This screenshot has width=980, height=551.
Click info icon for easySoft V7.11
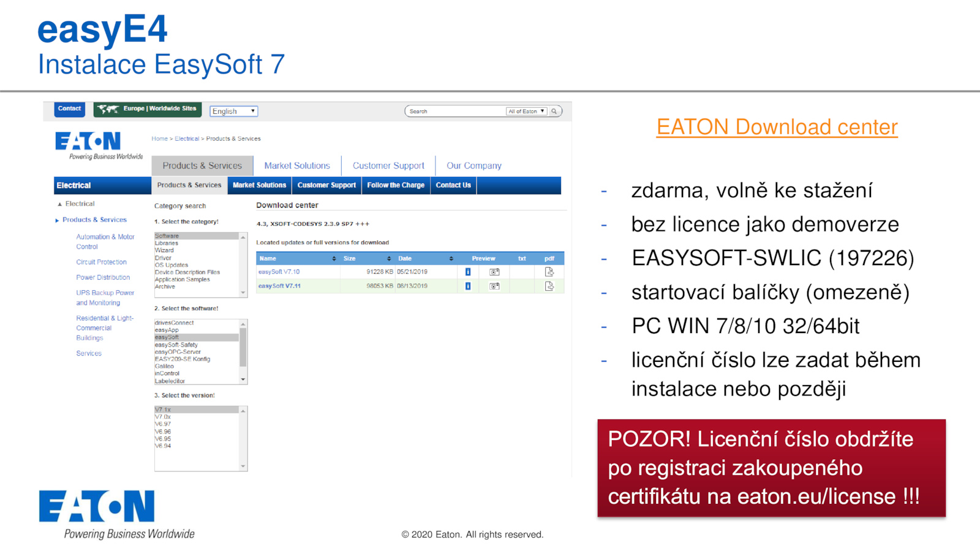click(468, 286)
